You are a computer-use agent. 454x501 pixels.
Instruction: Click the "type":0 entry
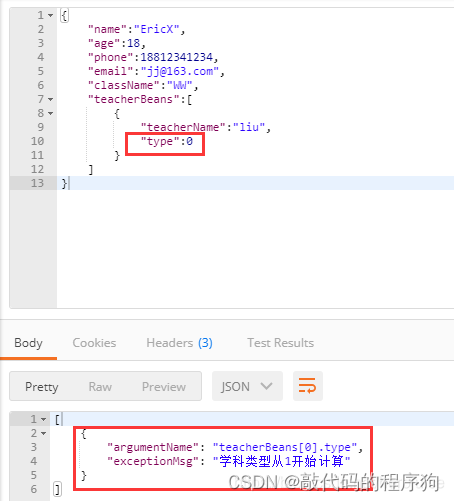tap(167, 141)
